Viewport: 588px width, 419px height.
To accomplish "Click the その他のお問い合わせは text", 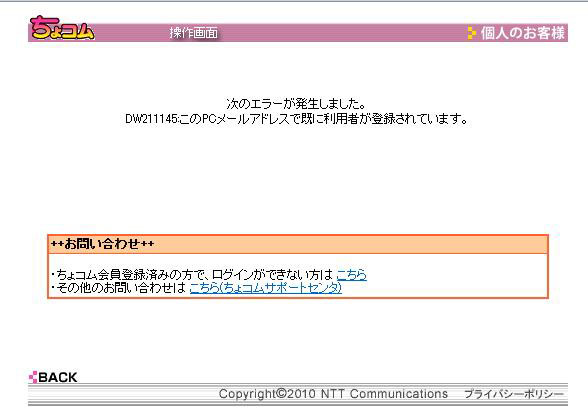I will pos(120,288).
